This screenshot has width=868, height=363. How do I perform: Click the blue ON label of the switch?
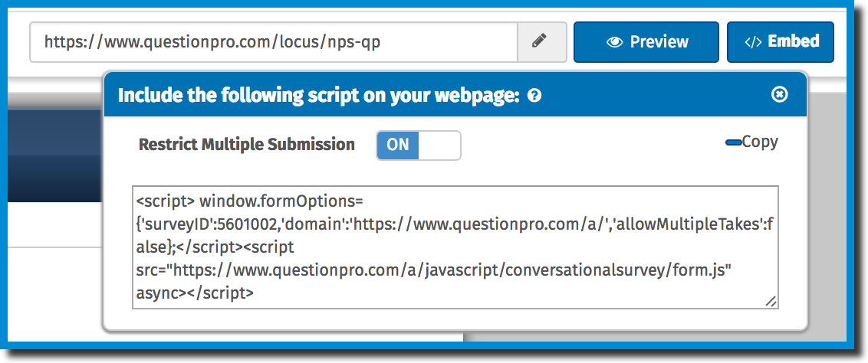[397, 146]
